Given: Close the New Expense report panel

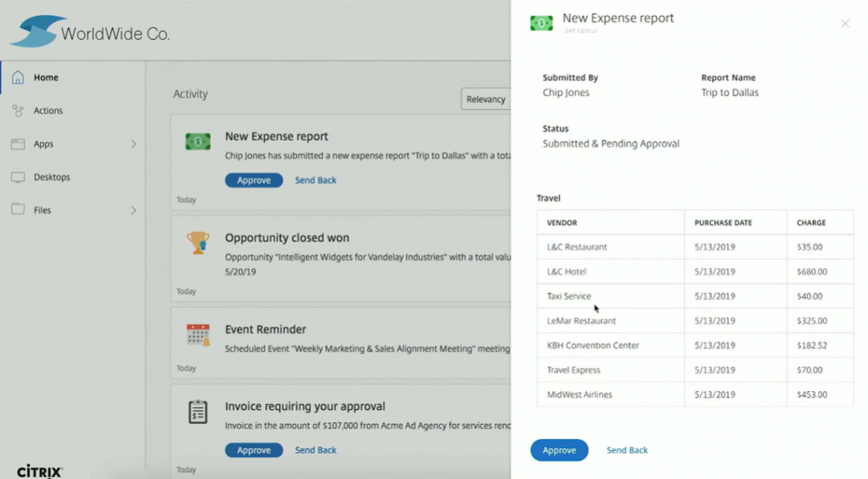Looking at the screenshot, I should [x=845, y=23].
